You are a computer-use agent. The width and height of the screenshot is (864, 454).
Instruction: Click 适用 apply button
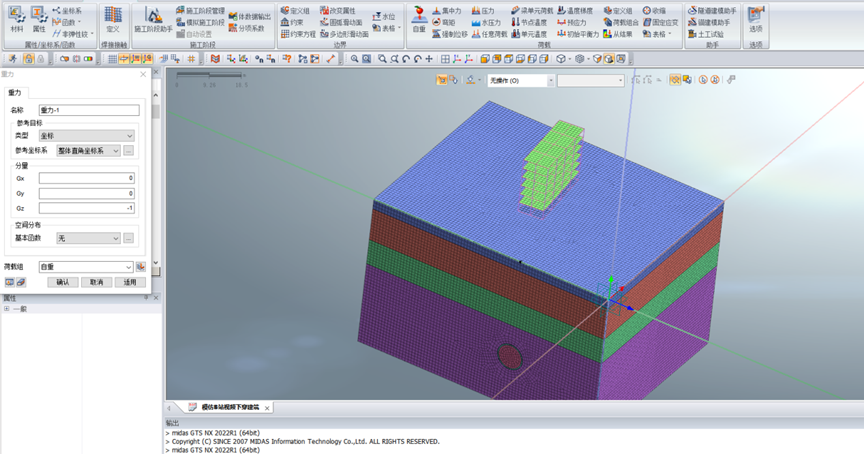click(x=130, y=282)
